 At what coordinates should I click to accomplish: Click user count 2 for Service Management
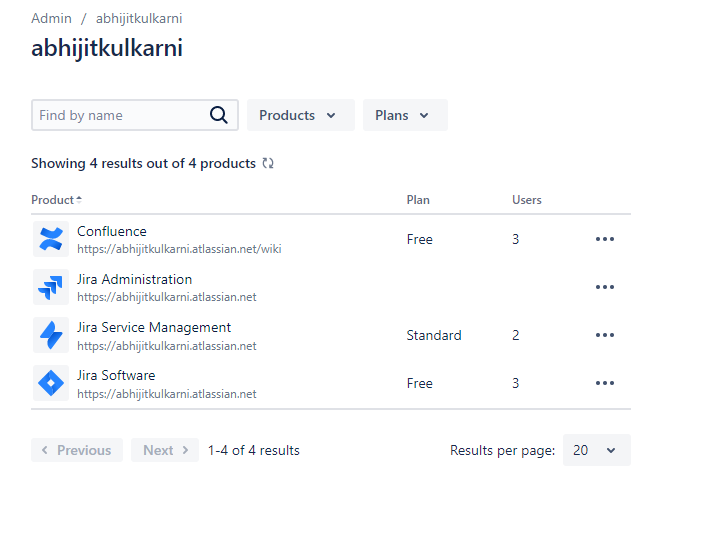tap(516, 335)
